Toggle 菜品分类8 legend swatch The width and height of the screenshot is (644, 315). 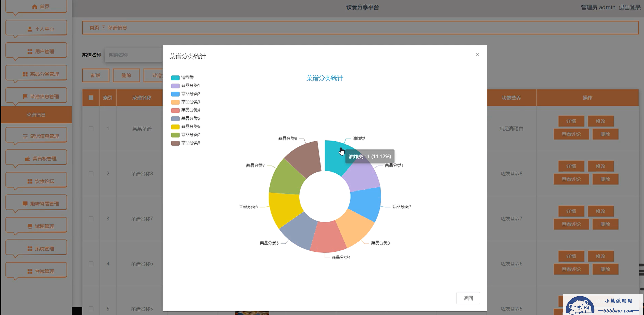coord(175,143)
